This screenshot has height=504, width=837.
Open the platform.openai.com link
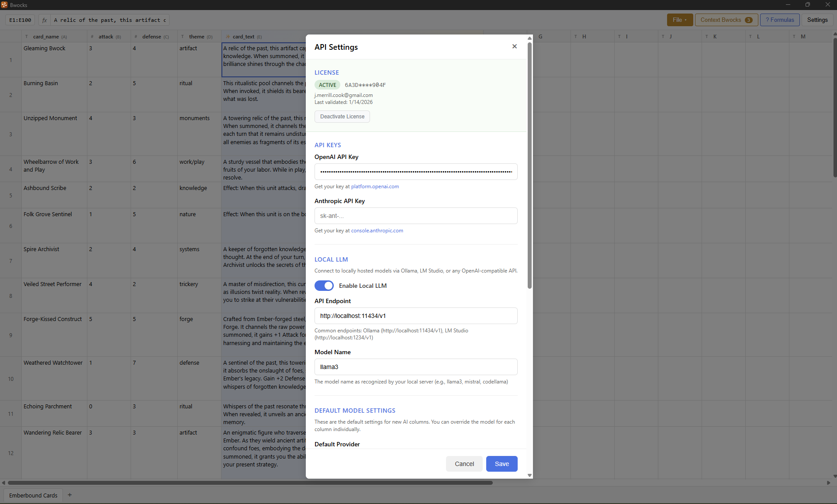coord(375,186)
